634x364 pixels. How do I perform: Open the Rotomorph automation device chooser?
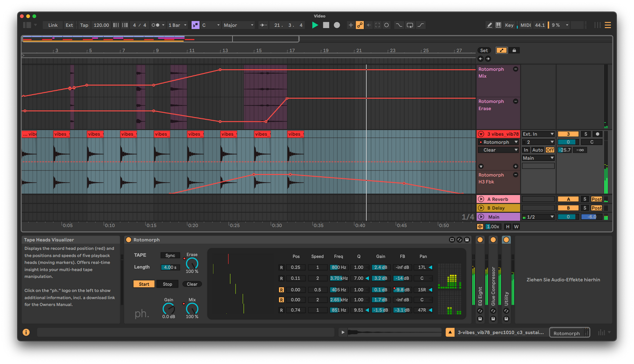coord(498,142)
